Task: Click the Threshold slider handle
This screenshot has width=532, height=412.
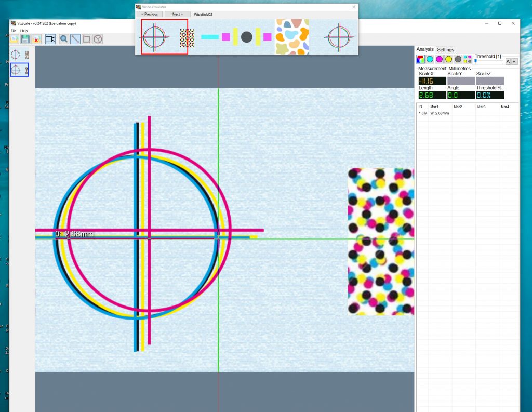Action: pyautogui.click(x=475, y=61)
